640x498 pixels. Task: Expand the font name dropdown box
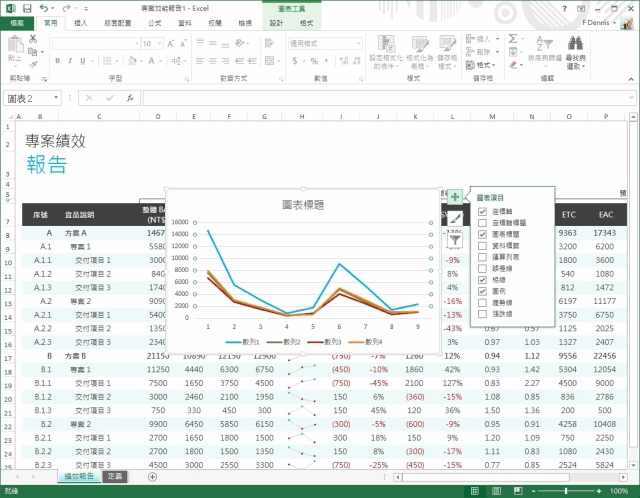tap(137, 43)
